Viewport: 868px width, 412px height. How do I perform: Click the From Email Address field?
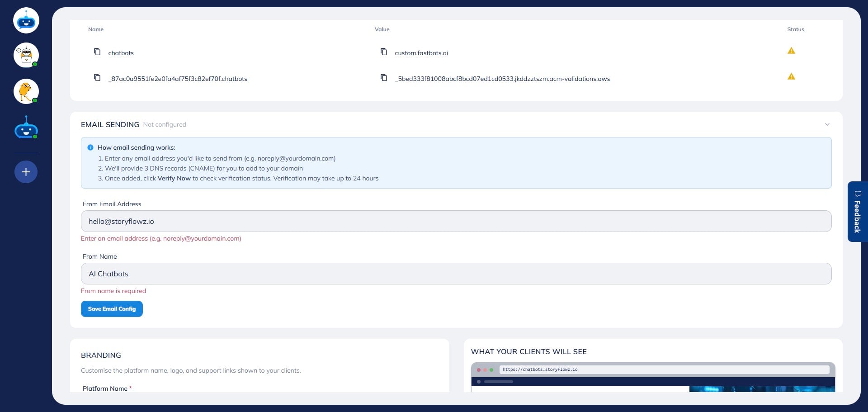click(x=456, y=221)
